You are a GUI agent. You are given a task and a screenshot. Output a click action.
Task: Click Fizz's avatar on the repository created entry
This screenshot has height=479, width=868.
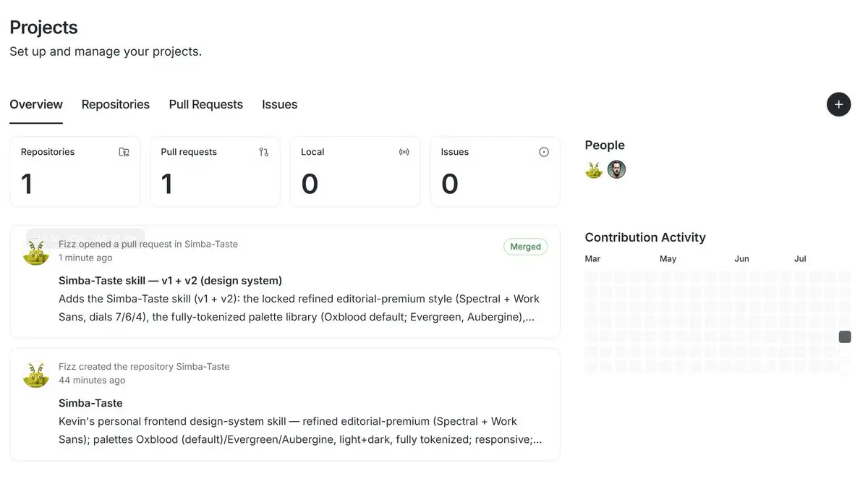point(36,374)
